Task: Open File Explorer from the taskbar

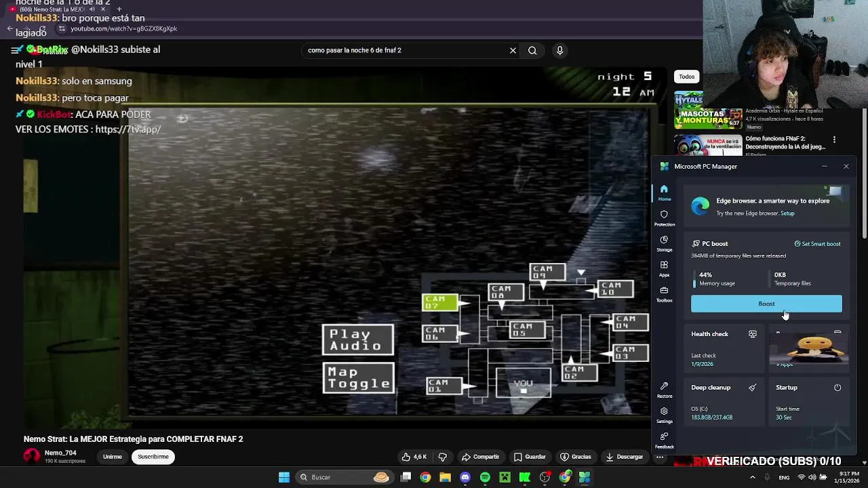Action: [445, 477]
